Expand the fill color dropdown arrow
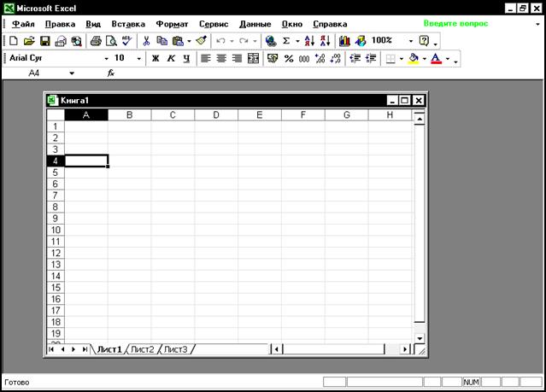This screenshot has height=392, width=546. (x=424, y=58)
